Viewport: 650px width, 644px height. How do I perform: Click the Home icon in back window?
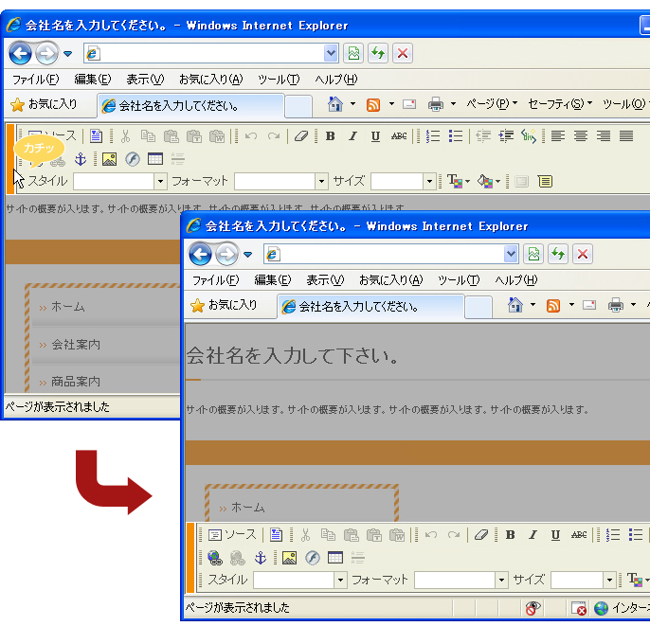coord(335,104)
